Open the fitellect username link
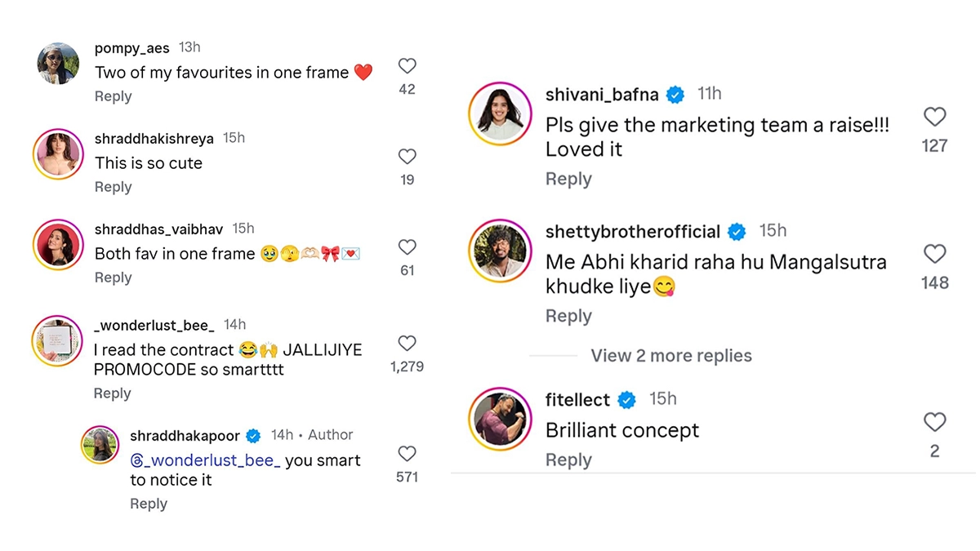Screen dimensions: 980x551 [x=577, y=400]
